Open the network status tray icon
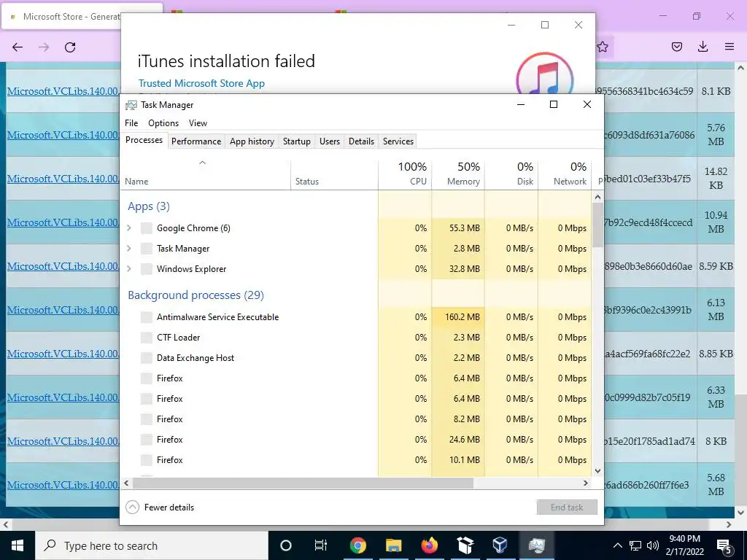The image size is (747, 560). (635, 545)
